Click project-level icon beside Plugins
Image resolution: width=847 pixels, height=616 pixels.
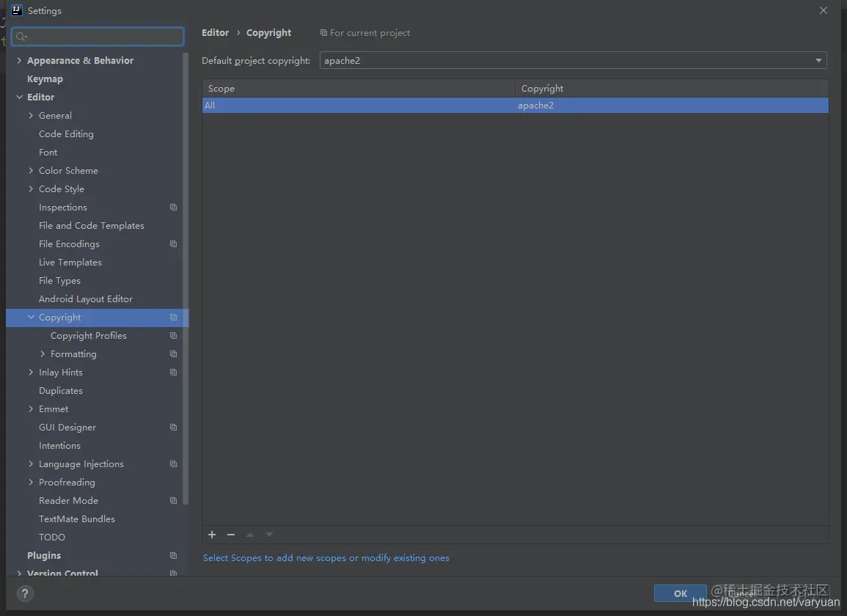[x=173, y=555]
